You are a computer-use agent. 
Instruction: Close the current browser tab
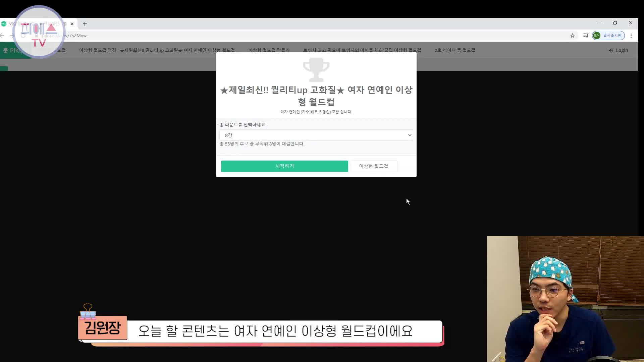pyautogui.click(x=72, y=24)
